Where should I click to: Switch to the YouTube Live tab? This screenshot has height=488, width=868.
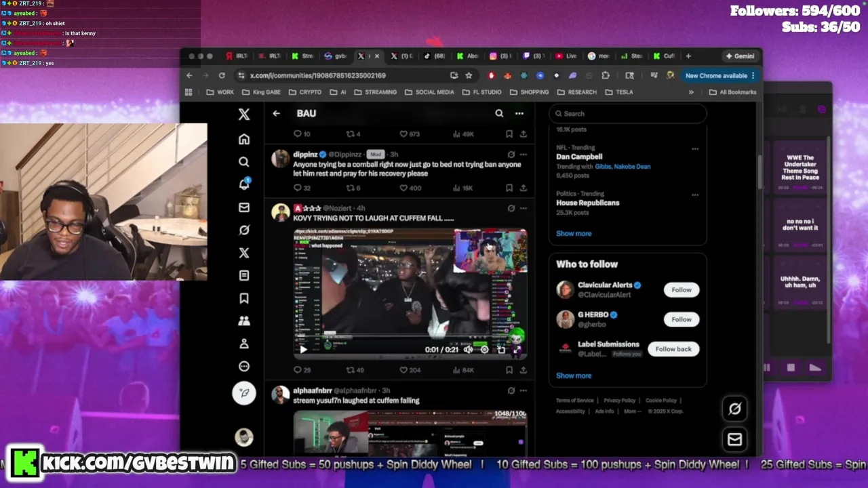[x=566, y=56]
